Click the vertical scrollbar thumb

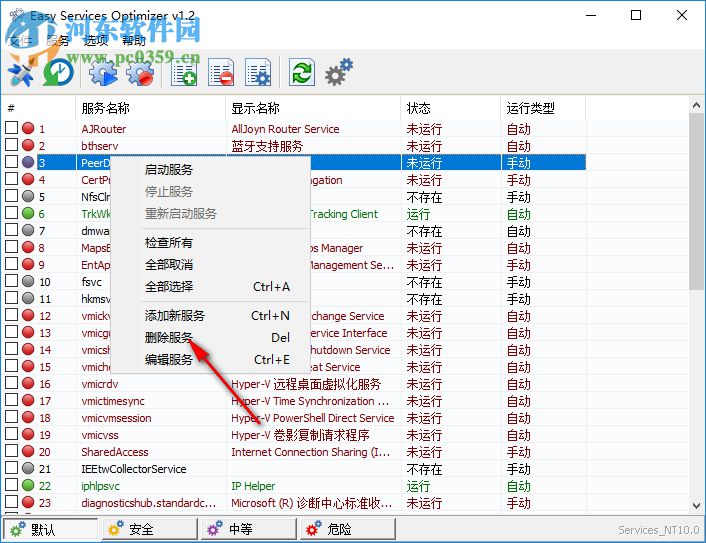[x=696, y=202]
